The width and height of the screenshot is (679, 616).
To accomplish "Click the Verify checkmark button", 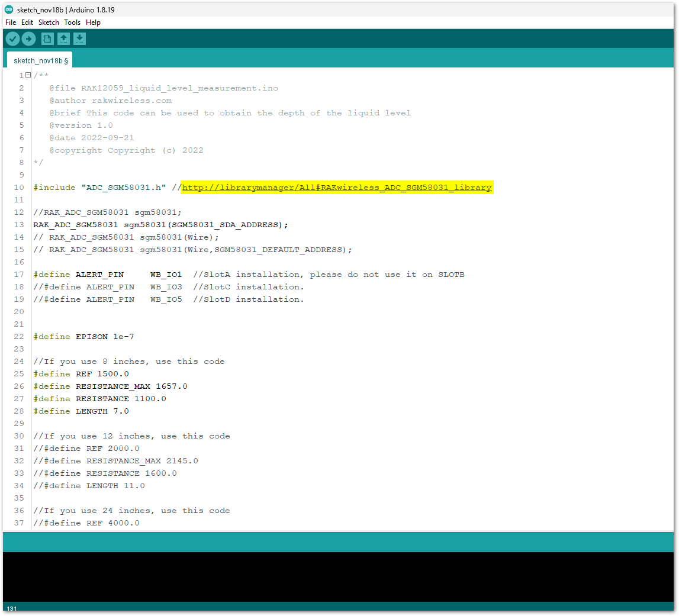I will point(12,39).
